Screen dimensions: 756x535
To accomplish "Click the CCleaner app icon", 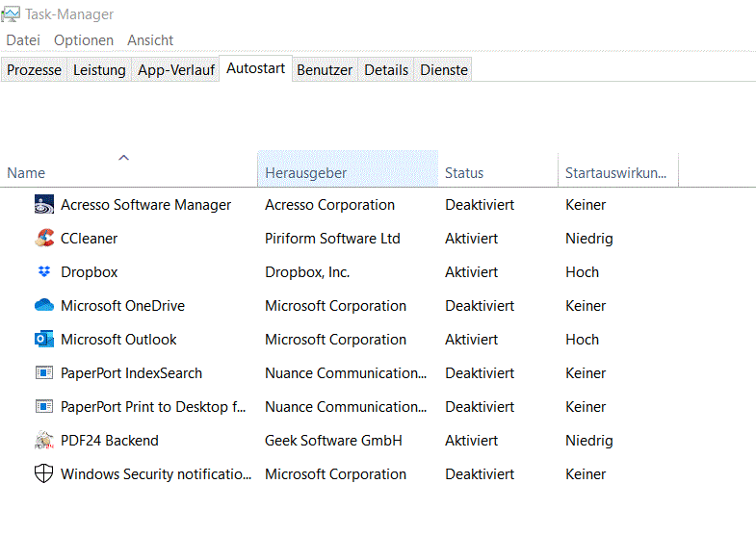I will click(44, 239).
